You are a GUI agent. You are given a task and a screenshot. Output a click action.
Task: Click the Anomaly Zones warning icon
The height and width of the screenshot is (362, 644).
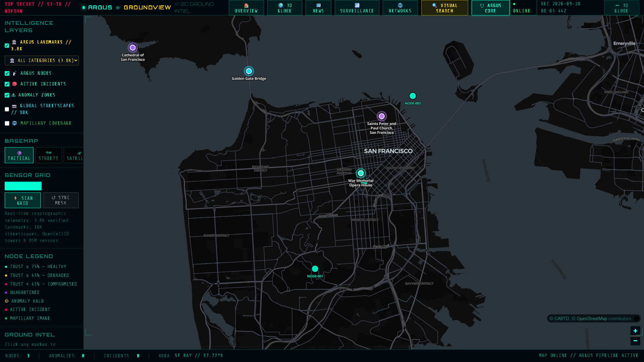click(x=13, y=95)
